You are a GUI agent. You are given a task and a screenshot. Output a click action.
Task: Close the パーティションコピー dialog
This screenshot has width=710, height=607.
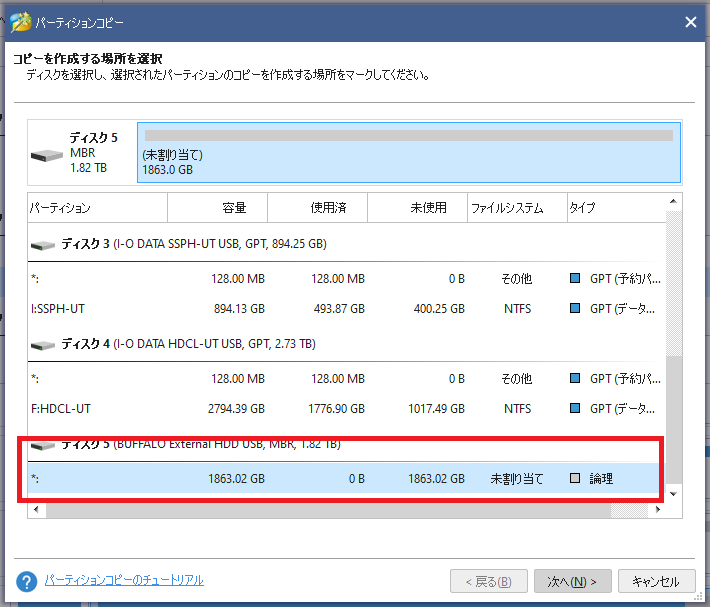click(x=691, y=22)
